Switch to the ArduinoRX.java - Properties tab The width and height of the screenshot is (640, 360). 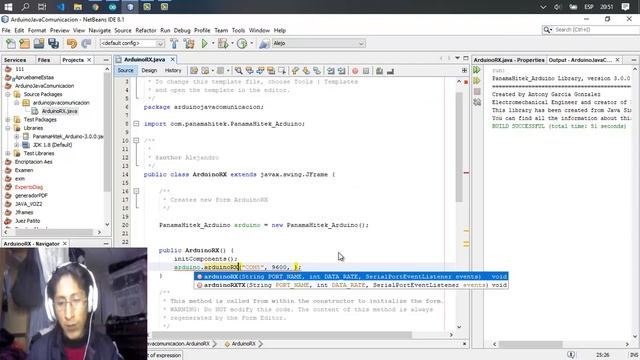tap(509, 60)
